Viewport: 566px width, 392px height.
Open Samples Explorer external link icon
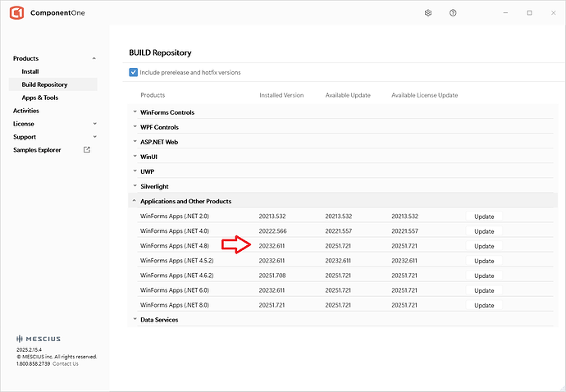click(x=87, y=150)
